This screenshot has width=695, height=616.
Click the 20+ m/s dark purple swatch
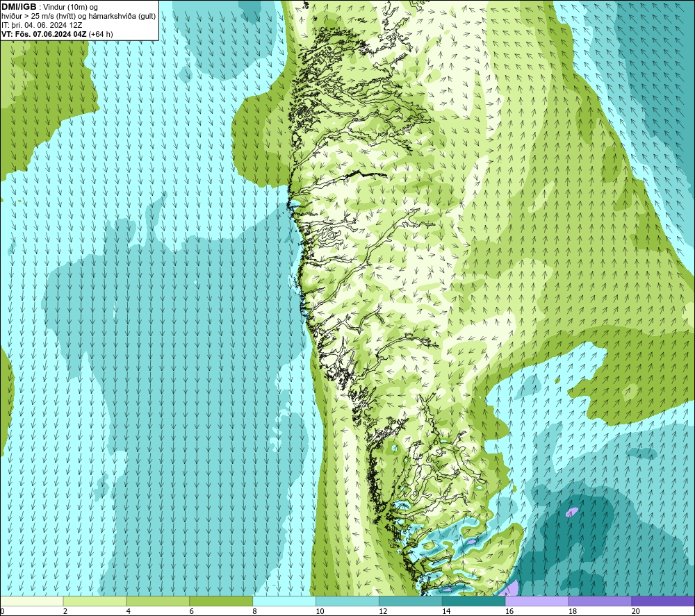click(x=663, y=601)
